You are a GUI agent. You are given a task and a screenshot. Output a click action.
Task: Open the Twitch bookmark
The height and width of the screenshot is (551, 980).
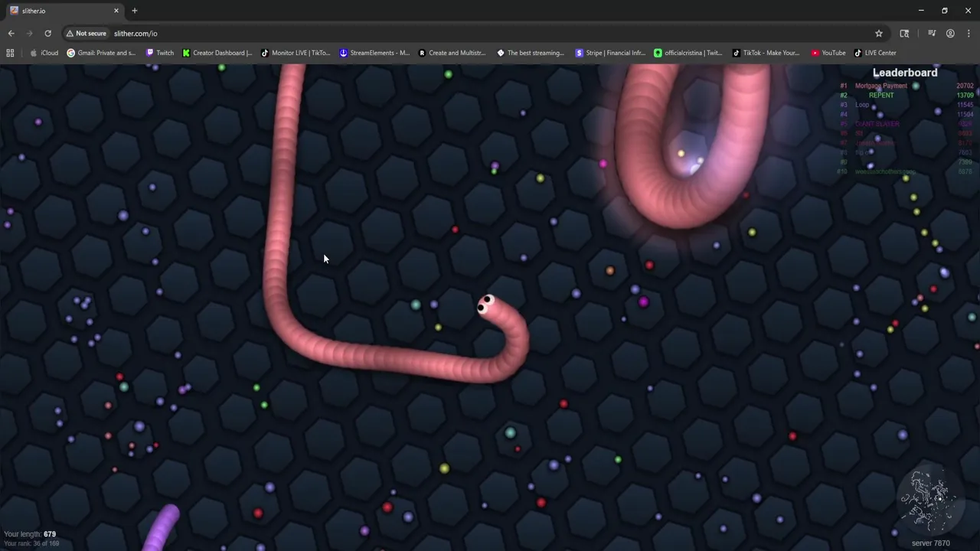point(160,53)
